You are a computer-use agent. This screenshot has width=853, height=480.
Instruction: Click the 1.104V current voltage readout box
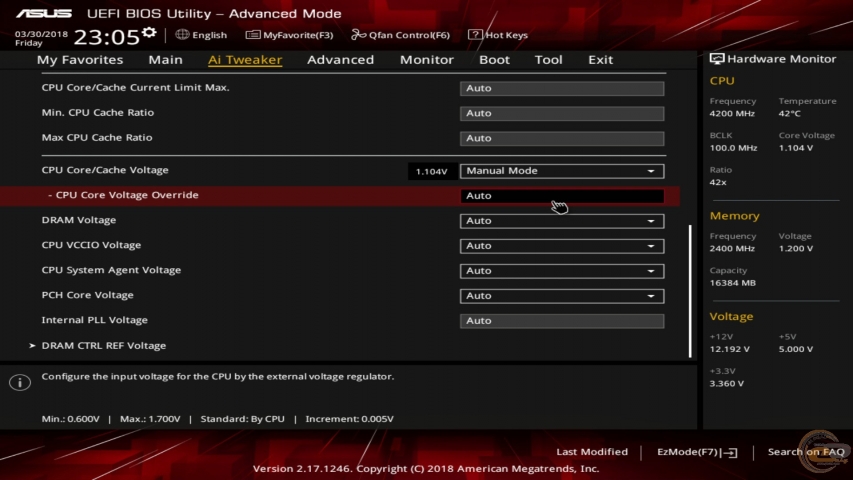tap(431, 171)
